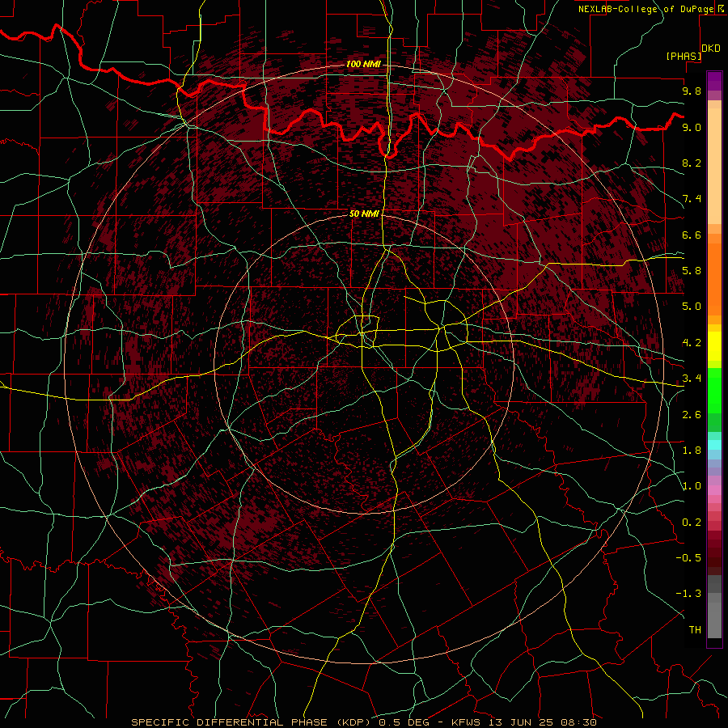Click the 9.8 scale value
Screen dimensions: 728x728
point(692,91)
